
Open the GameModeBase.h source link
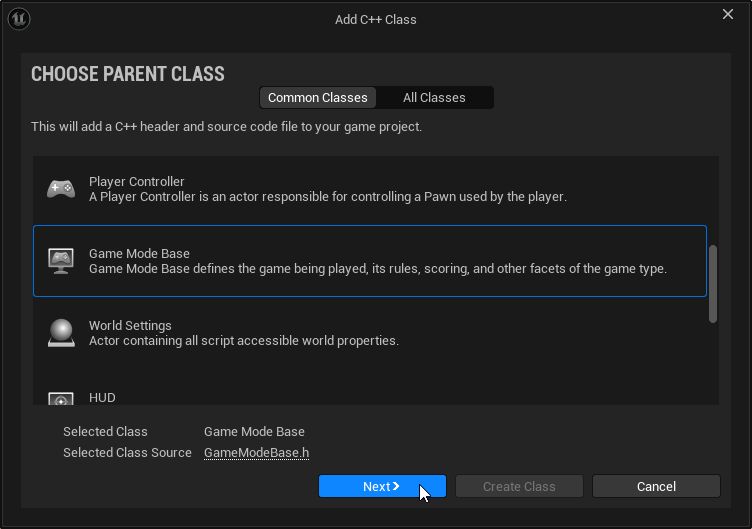(256, 453)
